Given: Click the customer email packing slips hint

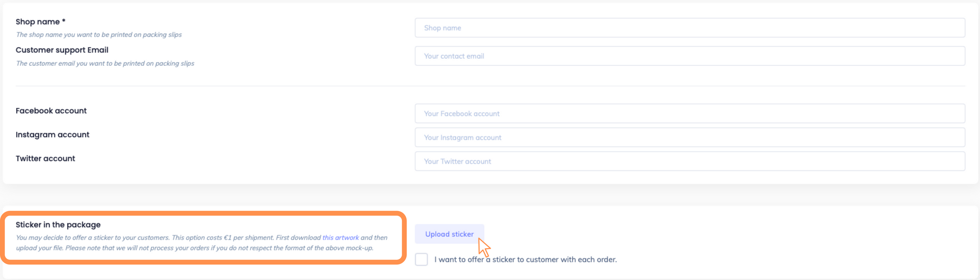Looking at the screenshot, I should pos(105,64).
